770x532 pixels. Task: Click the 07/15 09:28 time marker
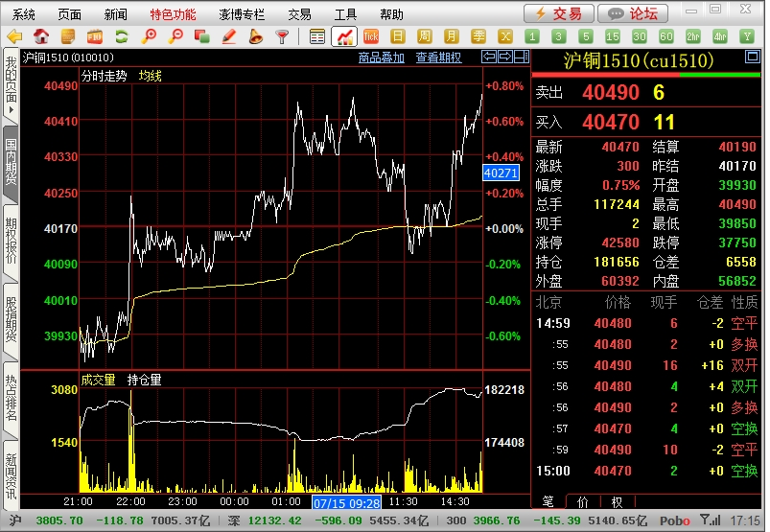pyautogui.click(x=347, y=503)
